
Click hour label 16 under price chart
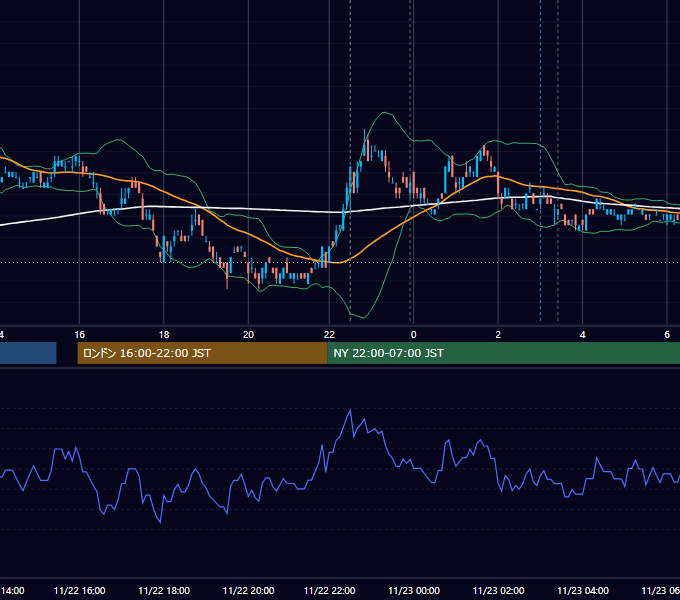pyautogui.click(x=79, y=335)
